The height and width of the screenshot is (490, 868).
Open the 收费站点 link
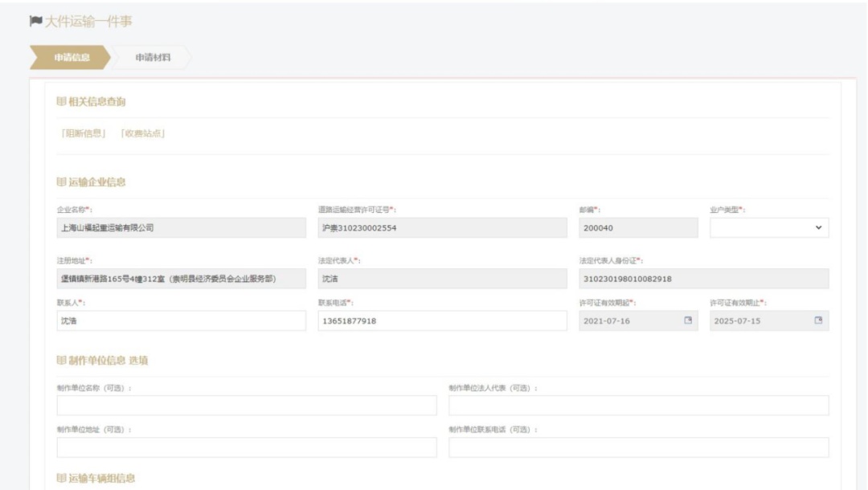(142, 133)
